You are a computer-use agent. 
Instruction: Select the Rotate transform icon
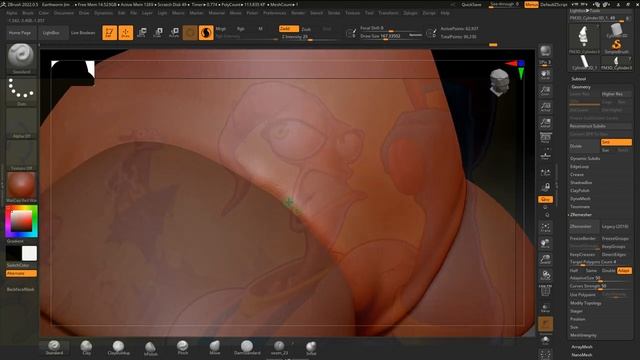[174, 33]
